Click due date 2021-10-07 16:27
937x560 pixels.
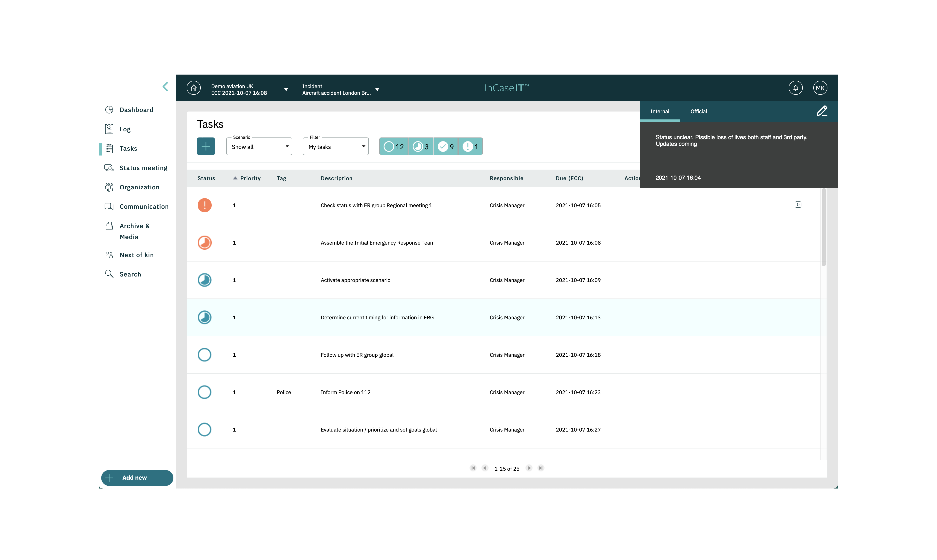578,429
